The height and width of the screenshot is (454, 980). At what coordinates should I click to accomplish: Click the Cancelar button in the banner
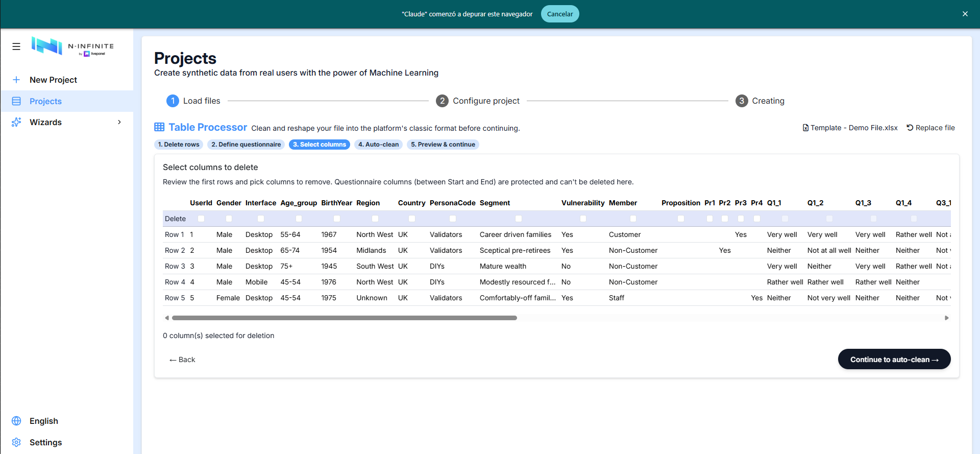560,14
